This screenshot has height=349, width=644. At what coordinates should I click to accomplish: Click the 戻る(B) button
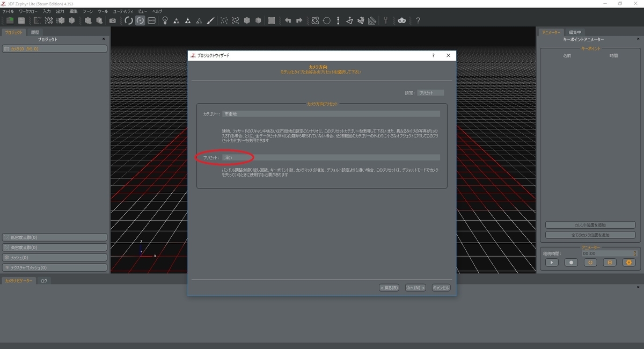[x=389, y=288]
